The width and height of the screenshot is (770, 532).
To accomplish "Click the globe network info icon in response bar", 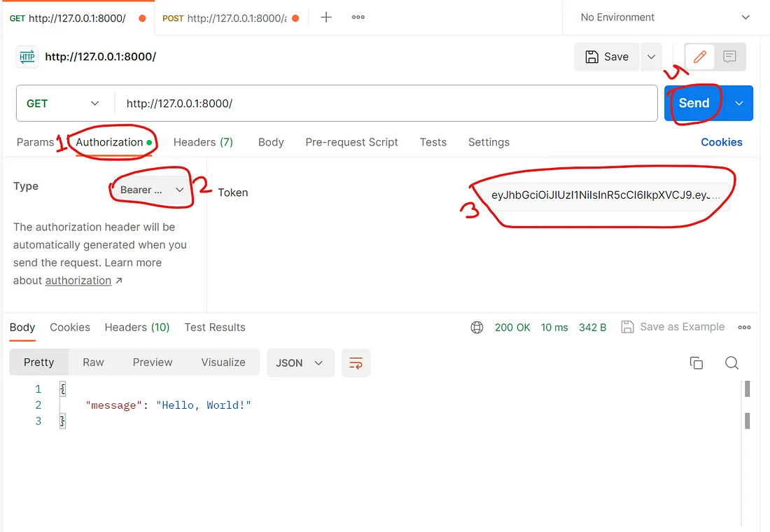I will coord(477,327).
